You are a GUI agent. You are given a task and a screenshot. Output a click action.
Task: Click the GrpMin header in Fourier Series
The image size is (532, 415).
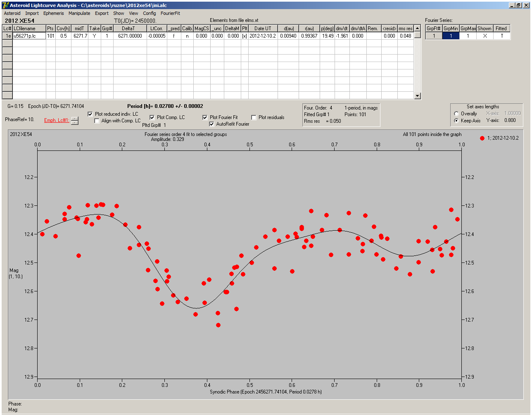[x=451, y=29]
